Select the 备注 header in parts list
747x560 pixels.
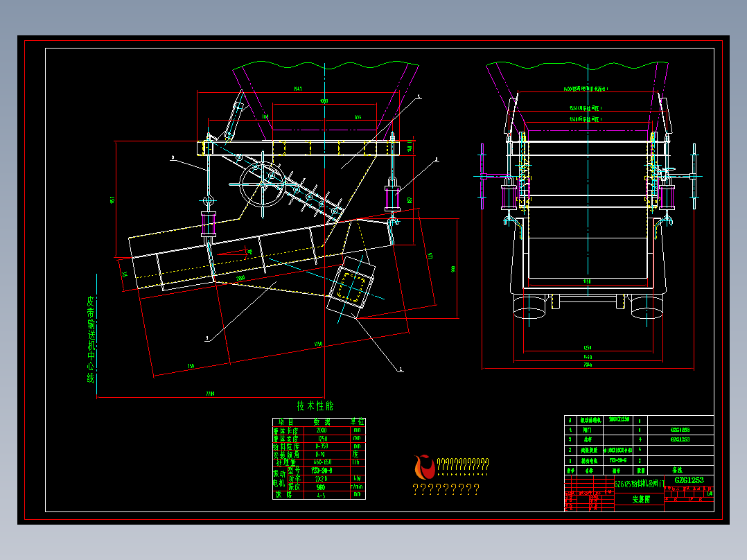point(676,470)
